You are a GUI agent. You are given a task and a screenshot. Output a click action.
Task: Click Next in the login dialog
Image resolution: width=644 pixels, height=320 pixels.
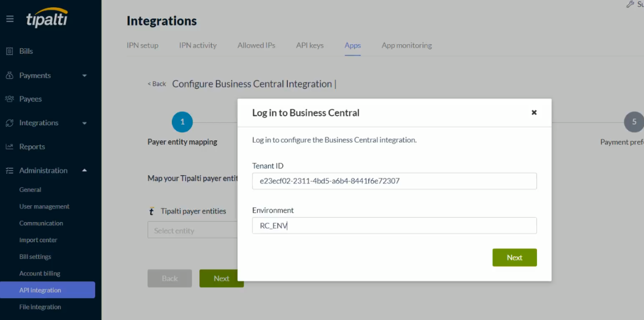514,257
